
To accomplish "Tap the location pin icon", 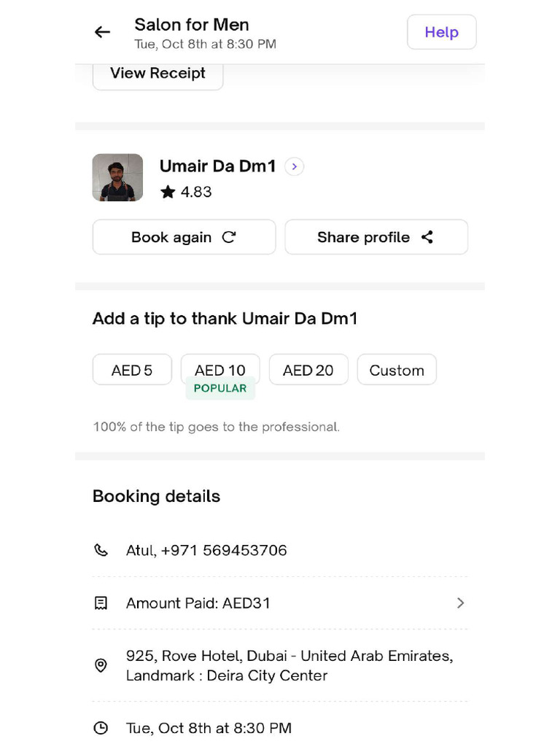I will click(101, 665).
